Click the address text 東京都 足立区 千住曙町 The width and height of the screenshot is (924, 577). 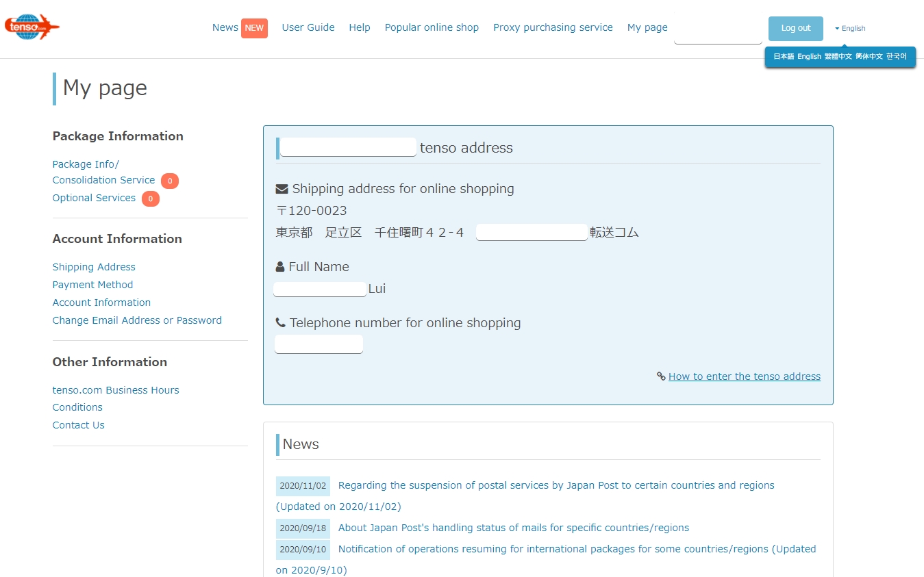pos(370,233)
